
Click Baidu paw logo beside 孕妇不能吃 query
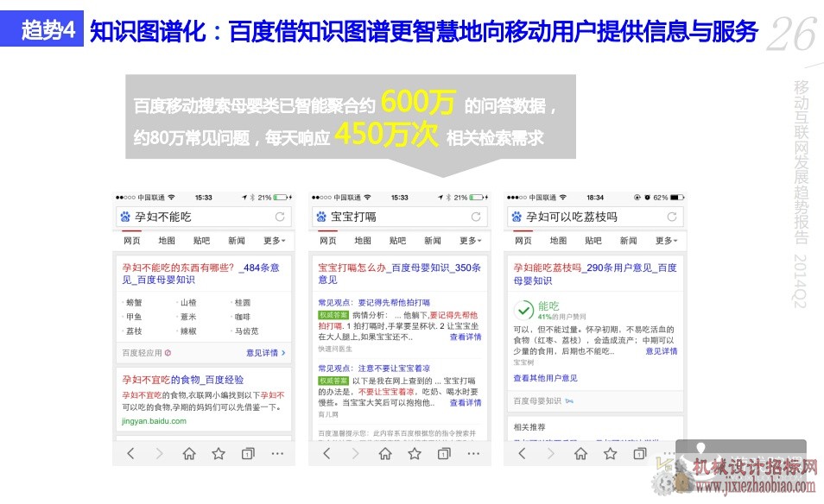click(125, 217)
